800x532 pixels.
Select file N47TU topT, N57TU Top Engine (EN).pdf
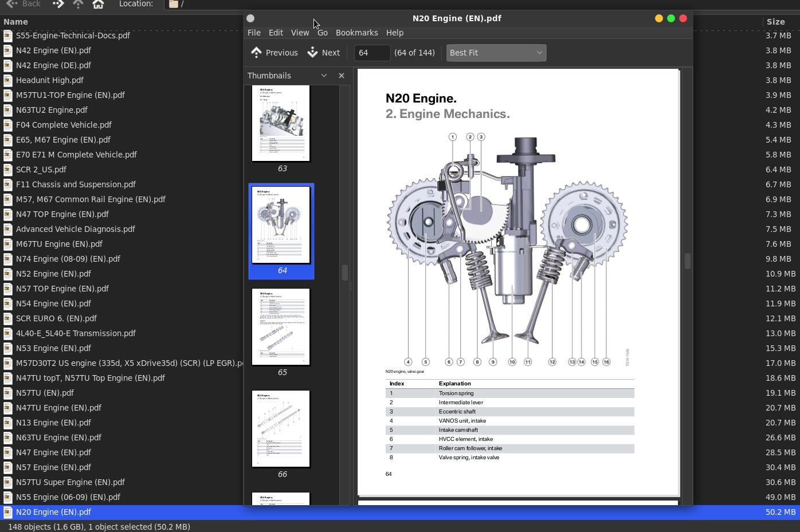(91, 378)
